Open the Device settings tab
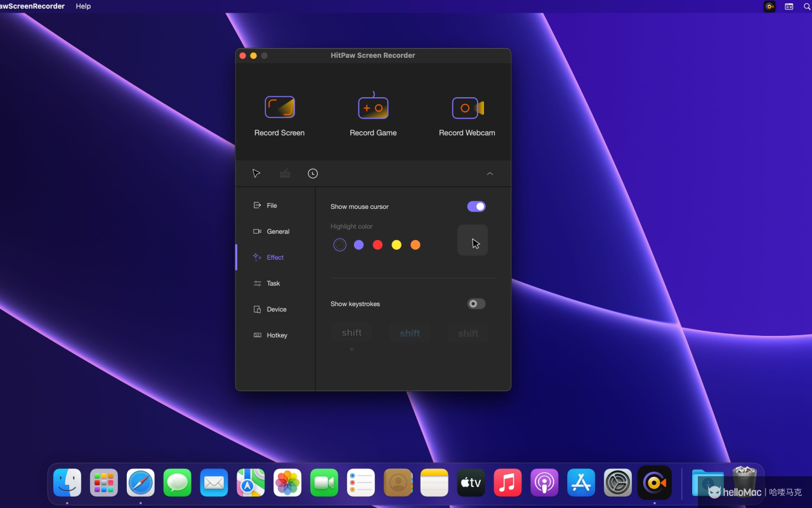Viewport: 812px width, 508px height. click(270, 309)
